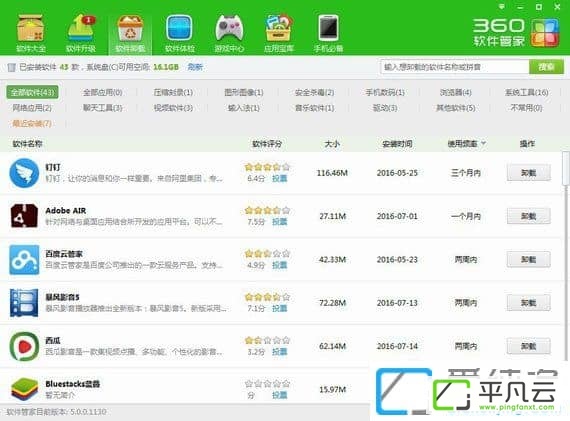Select the 视频软件(3) category
570x421 pixels.
click(173, 108)
